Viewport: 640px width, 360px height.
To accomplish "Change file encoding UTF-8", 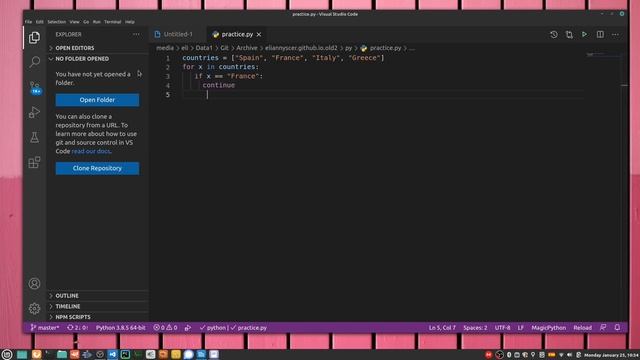I will pyautogui.click(x=502, y=327).
